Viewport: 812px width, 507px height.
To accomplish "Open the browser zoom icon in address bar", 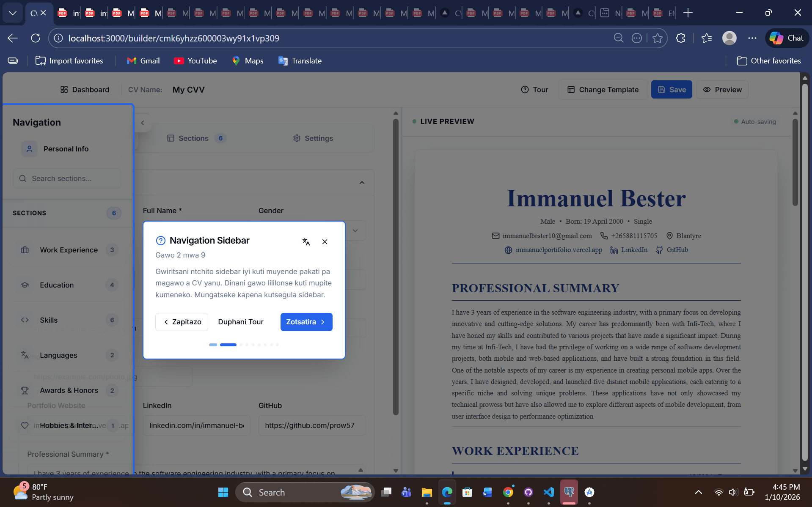I will pyautogui.click(x=618, y=38).
